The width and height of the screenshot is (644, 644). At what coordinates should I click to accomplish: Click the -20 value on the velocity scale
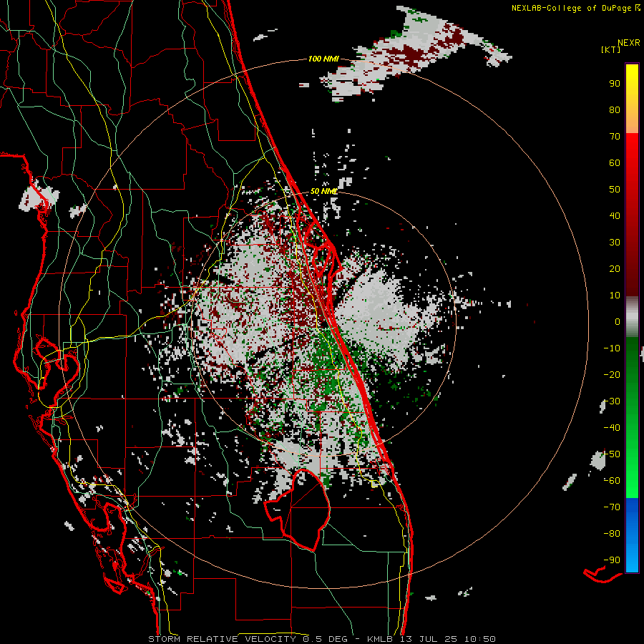612,374
